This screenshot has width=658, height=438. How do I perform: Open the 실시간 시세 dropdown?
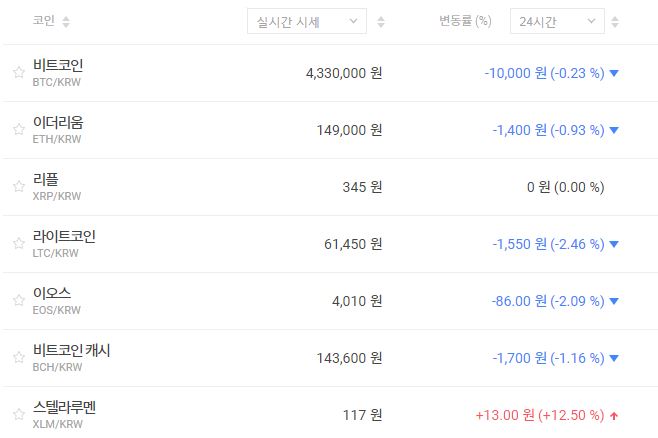click(x=306, y=21)
